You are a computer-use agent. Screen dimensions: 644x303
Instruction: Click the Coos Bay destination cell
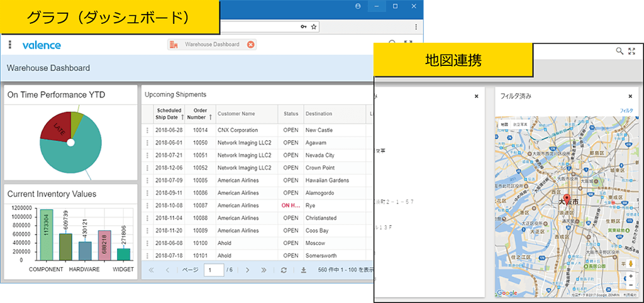[x=317, y=231]
